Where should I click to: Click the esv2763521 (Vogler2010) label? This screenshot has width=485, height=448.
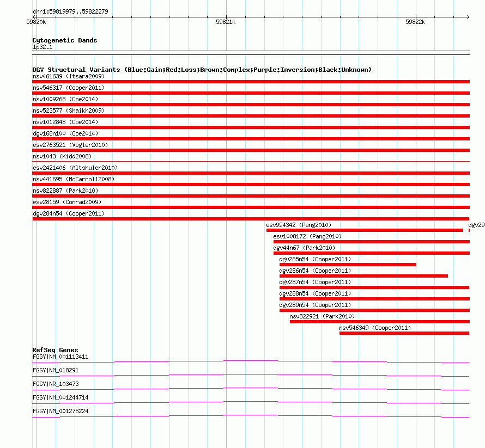tap(70, 145)
